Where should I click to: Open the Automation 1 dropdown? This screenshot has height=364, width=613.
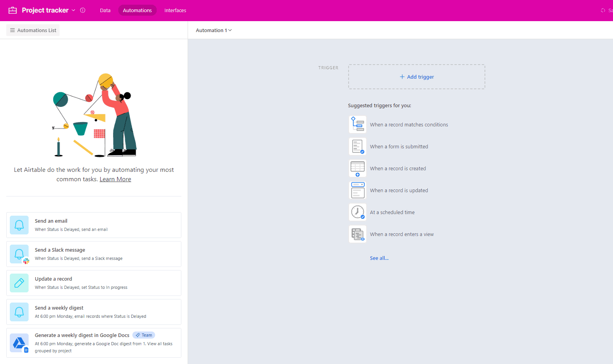(231, 30)
